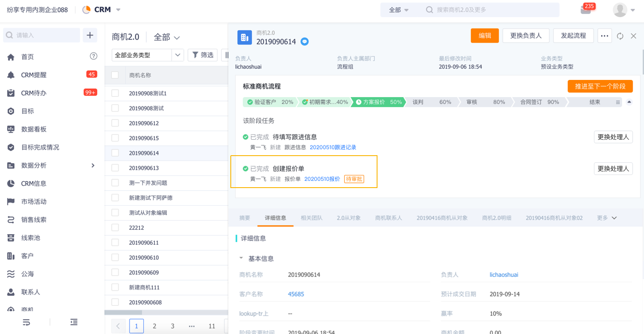
Task: Open 线索池 sidebar icon
Action: click(11, 238)
